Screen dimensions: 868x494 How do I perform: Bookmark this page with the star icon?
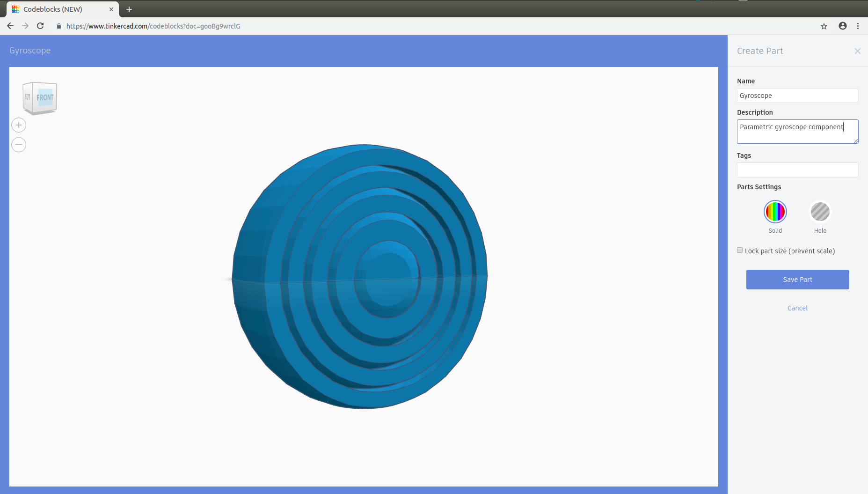coord(824,26)
